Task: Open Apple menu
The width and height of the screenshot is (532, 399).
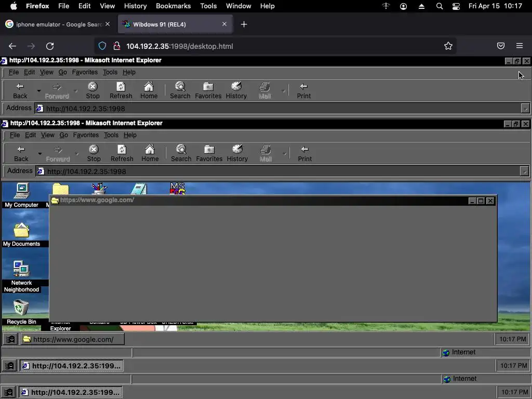Action: click(x=14, y=6)
